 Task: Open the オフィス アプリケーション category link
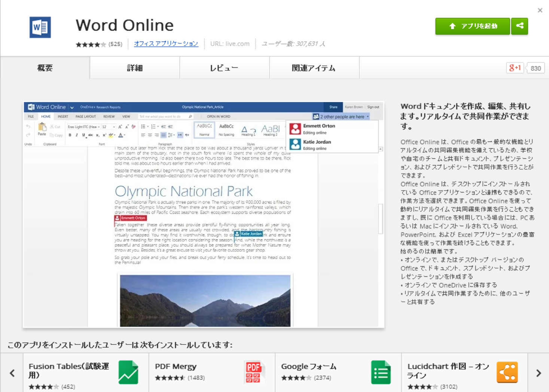tap(166, 43)
